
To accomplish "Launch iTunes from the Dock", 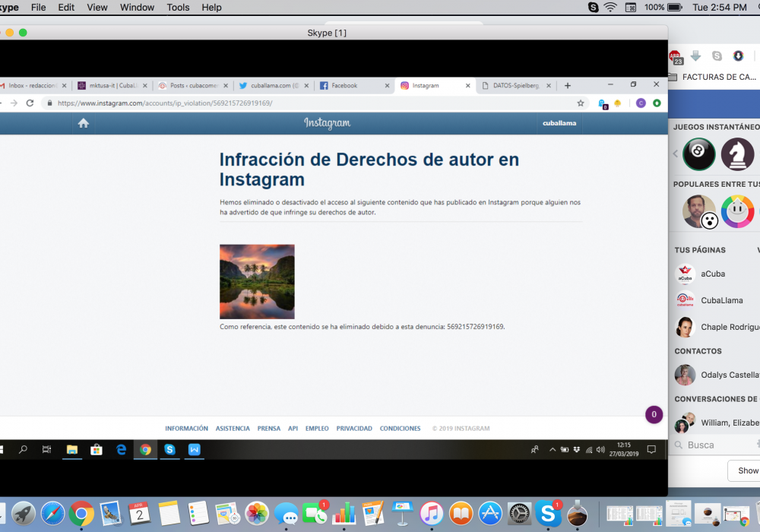I will tap(431, 514).
